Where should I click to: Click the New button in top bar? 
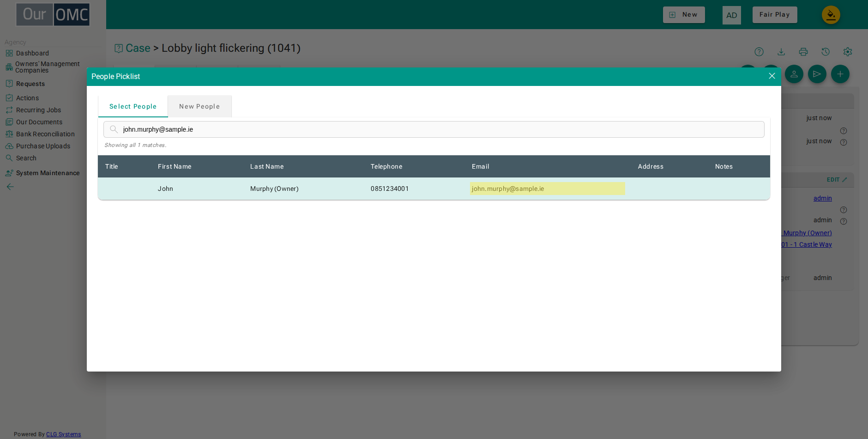[x=684, y=15]
